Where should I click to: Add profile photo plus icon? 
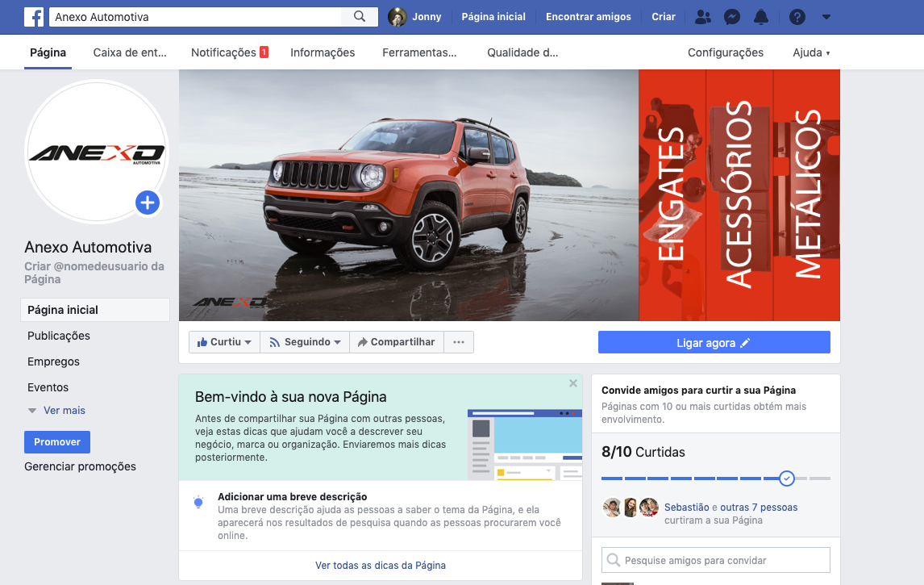pyautogui.click(x=148, y=203)
